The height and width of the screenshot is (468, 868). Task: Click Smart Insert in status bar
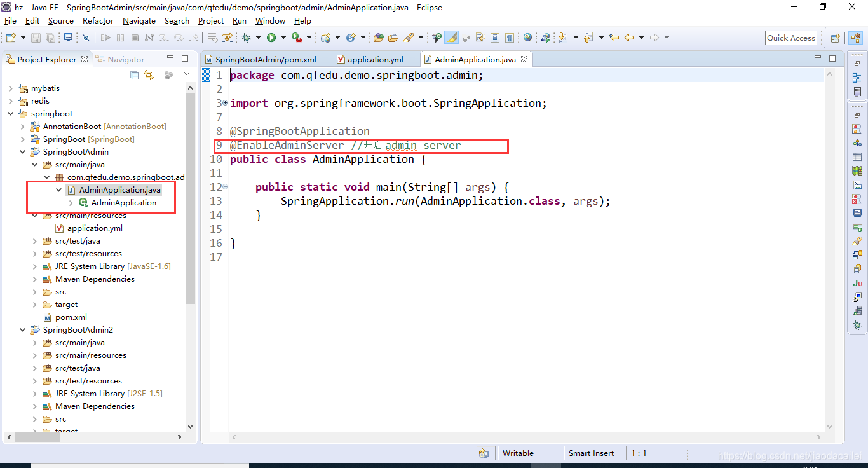591,453
